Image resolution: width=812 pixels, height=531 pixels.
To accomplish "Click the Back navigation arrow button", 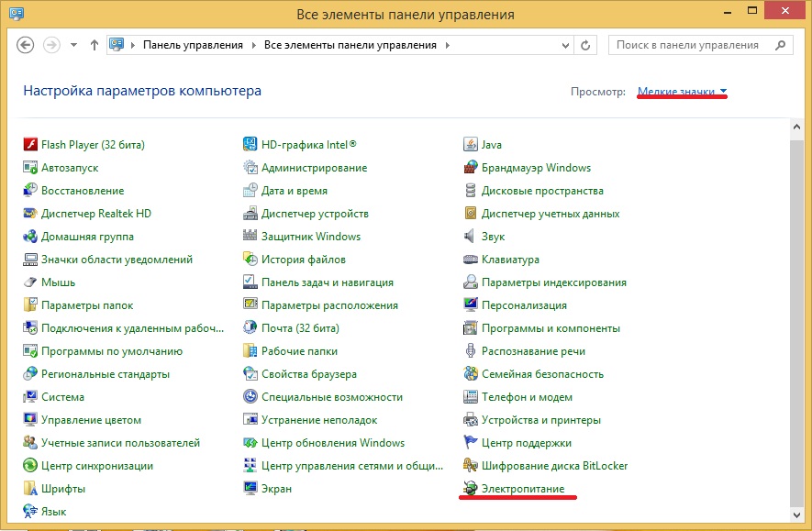I will (x=26, y=45).
